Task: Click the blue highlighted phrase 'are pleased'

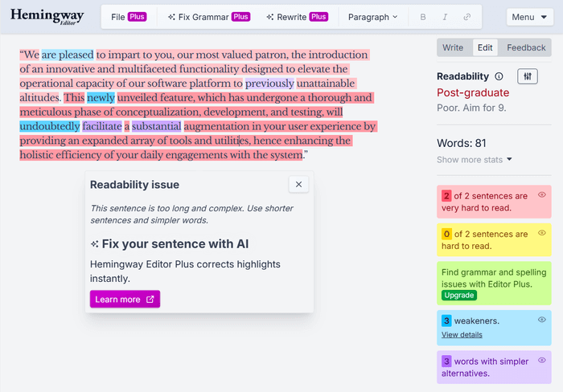Action: [x=68, y=55]
